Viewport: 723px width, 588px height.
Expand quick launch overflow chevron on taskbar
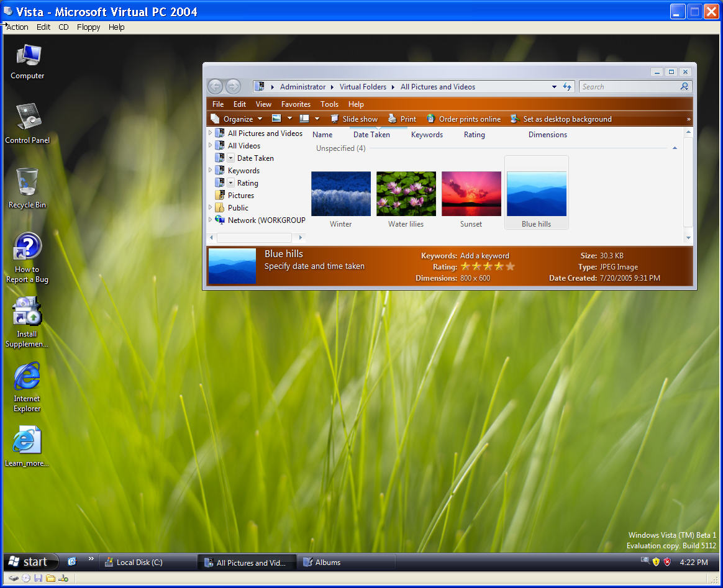pos(91,559)
